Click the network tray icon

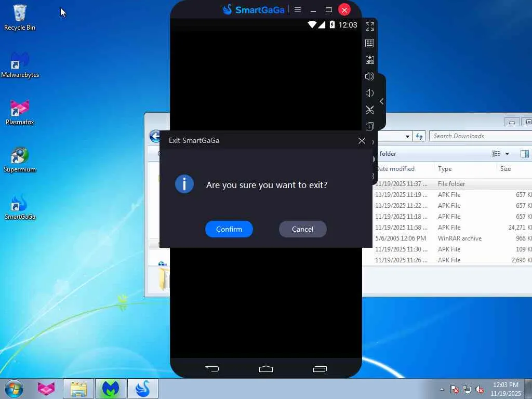pyautogui.click(x=467, y=389)
